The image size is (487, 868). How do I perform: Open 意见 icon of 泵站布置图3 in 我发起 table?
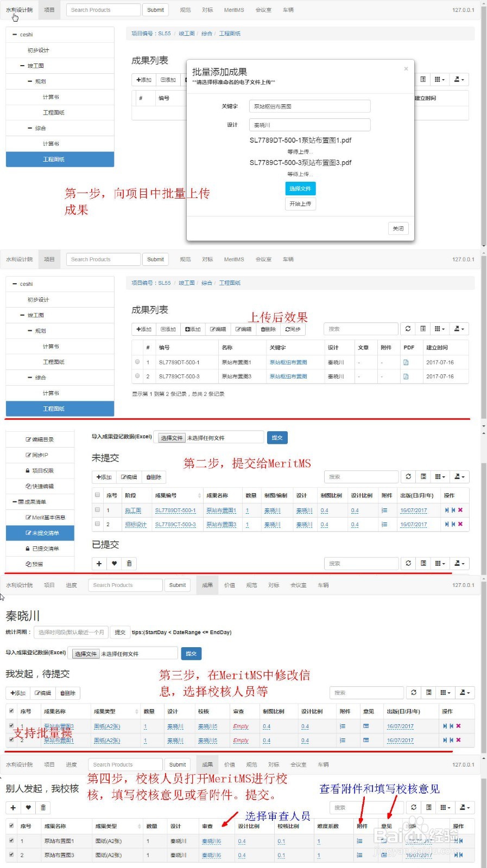click(366, 726)
